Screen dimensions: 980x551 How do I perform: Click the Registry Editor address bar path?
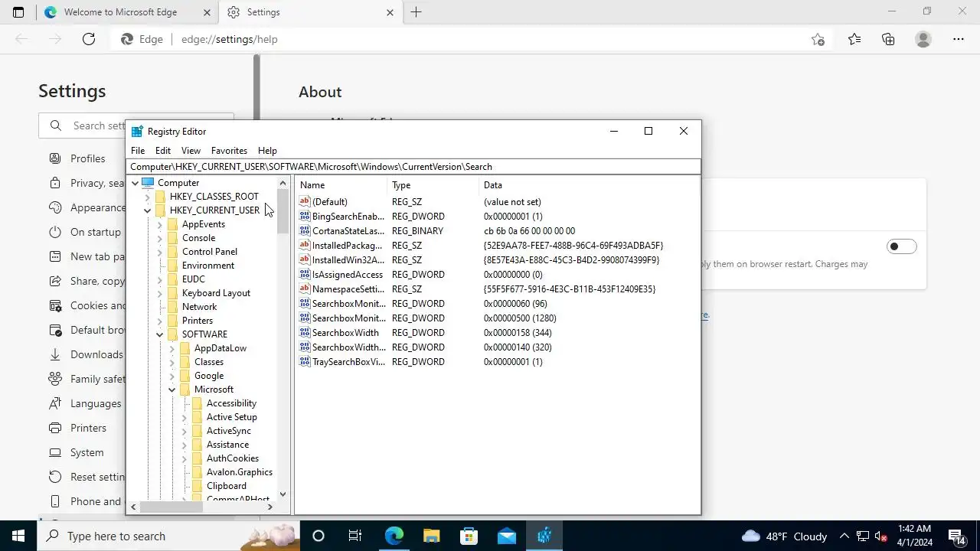[x=413, y=167]
